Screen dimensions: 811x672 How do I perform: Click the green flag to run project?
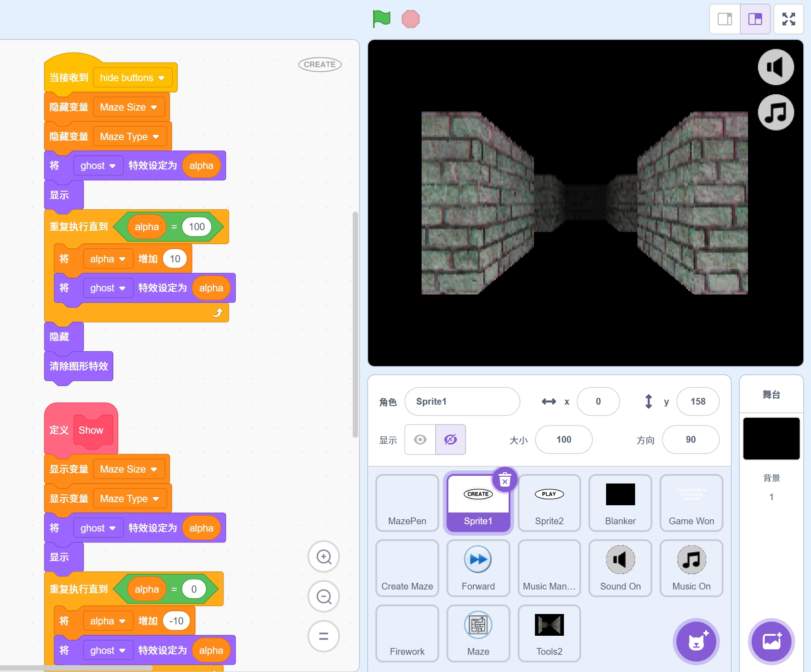381,19
